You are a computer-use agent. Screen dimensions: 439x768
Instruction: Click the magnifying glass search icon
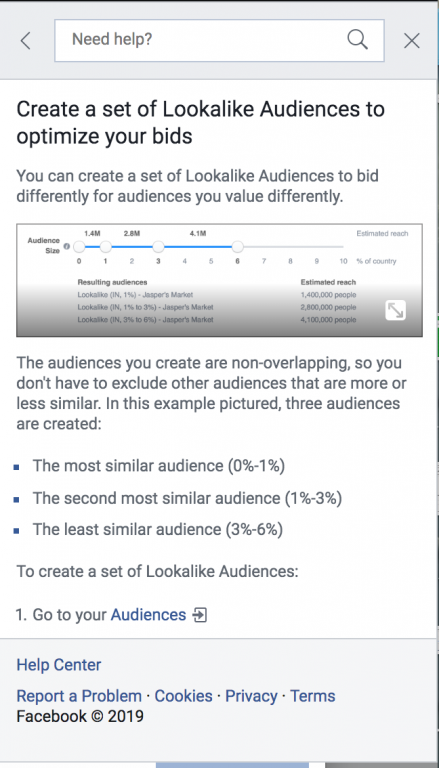pos(357,40)
